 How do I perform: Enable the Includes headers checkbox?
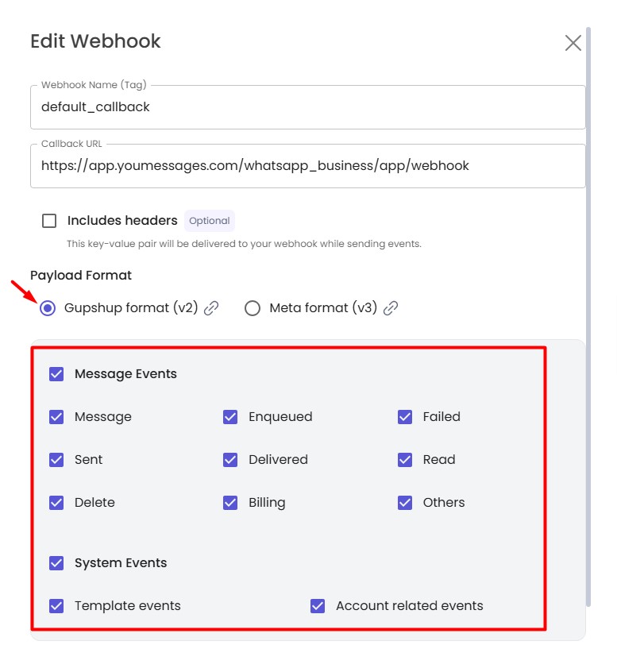coord(49,221)
